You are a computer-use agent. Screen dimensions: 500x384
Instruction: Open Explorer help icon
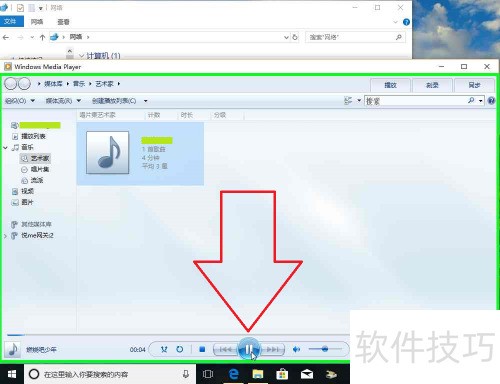pyautogui.click(x=406, y=22)
